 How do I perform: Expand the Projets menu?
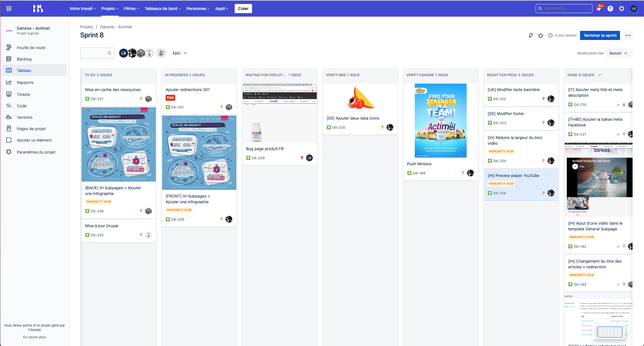[110, 9]
